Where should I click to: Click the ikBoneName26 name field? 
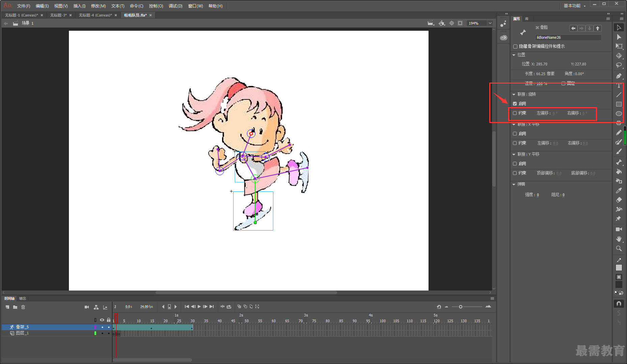[x=568, y=37]
